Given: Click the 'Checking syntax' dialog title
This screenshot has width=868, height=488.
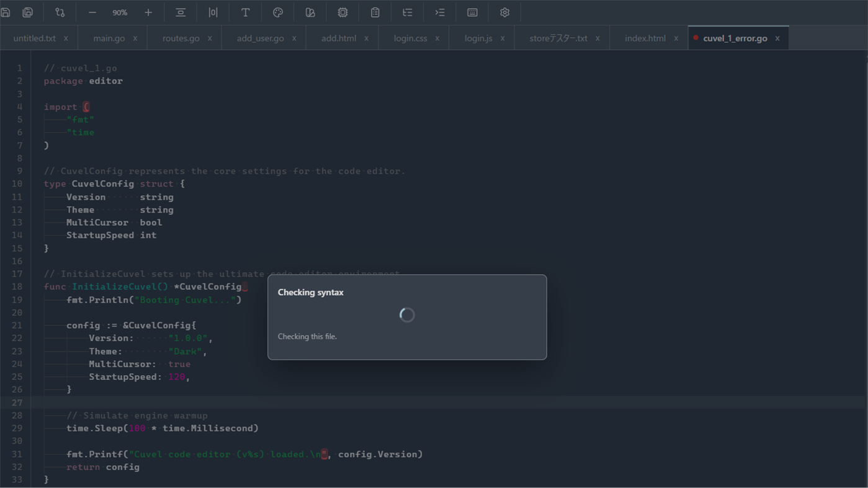Looking at the screenshot, I should pos(310,292).
